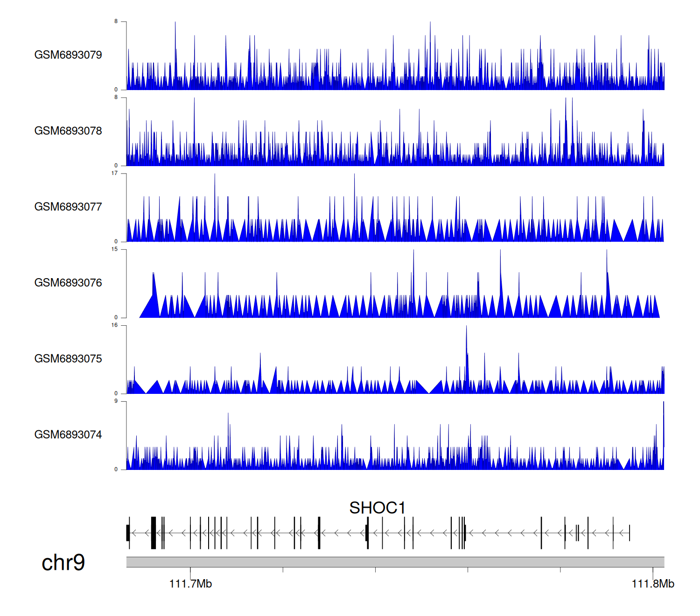Image resolution: width=700 pixels, height=616 pixels.
Task: Click the 111.8Mb axis position label
Action: click(652, 584)
